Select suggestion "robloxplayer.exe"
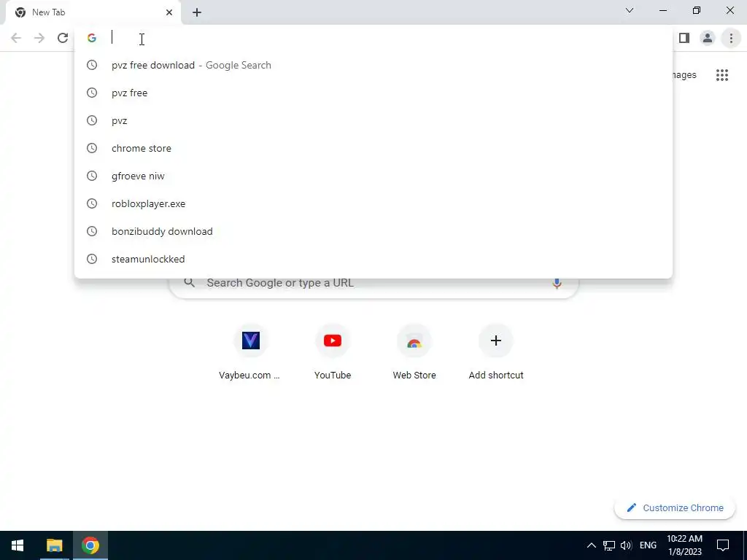 point(373,203)
